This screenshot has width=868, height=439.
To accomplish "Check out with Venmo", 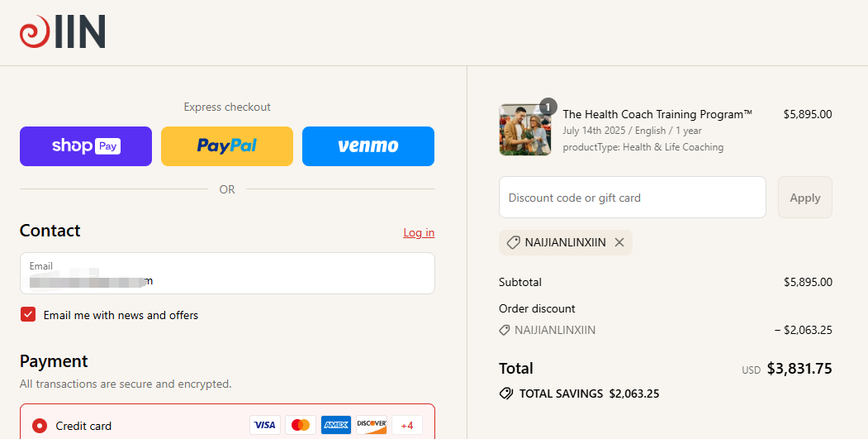I will coord(368,146).
